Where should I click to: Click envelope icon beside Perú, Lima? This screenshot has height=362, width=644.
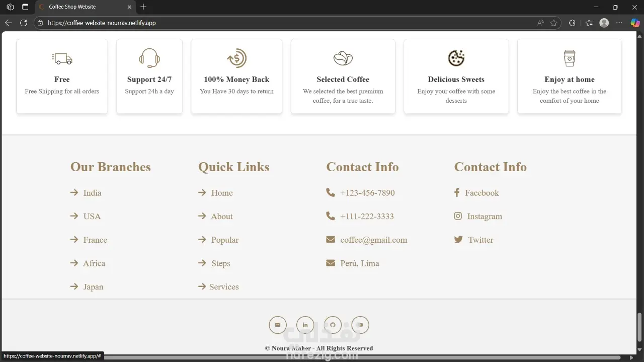(331, 263)
